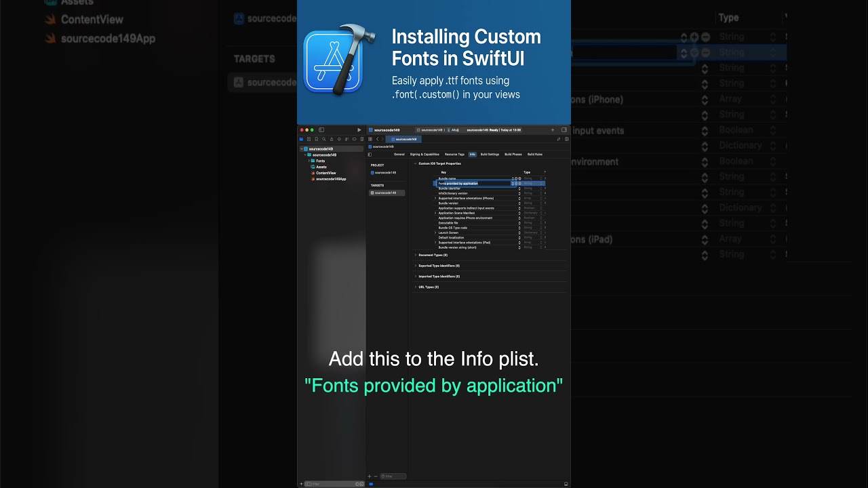Open the General tab
This screenshot has height=488, width=868.
(x=399, y=155)
